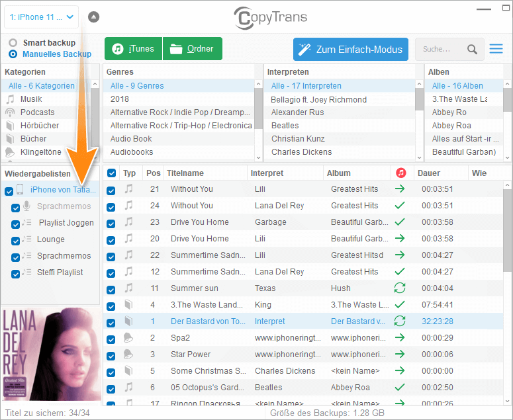This screenshot has width=513, height=420.
Task: Click arrow status icon for Star Power
Action: pyautogui.click(x=400, y=354)
